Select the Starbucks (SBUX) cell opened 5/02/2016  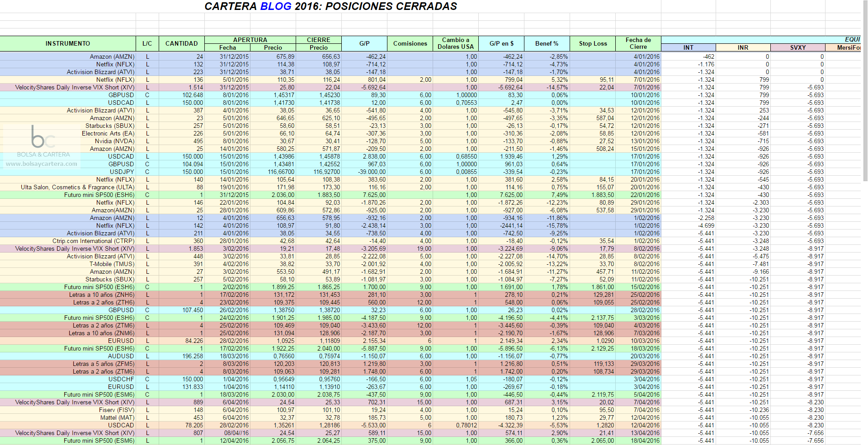pyautogui.click(x=68, y=279)
